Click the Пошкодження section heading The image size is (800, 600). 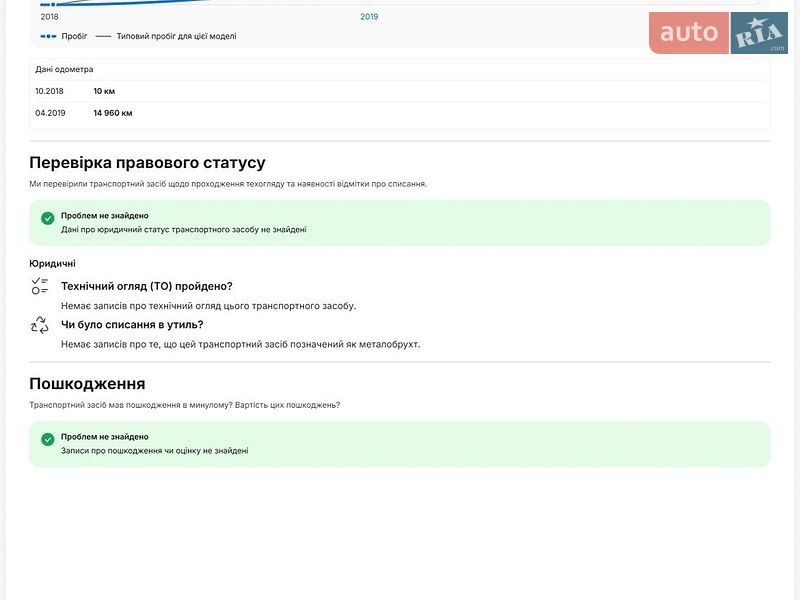(87, 384)
